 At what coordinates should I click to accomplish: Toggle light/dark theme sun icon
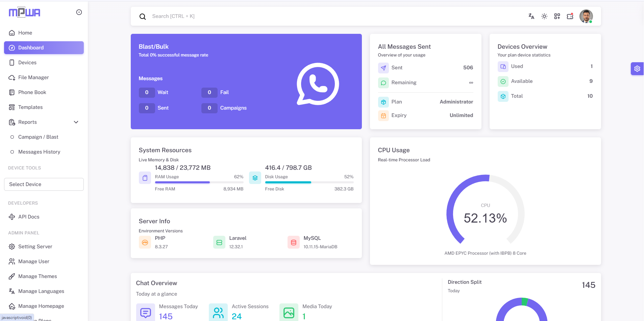[x=544, y=16]
